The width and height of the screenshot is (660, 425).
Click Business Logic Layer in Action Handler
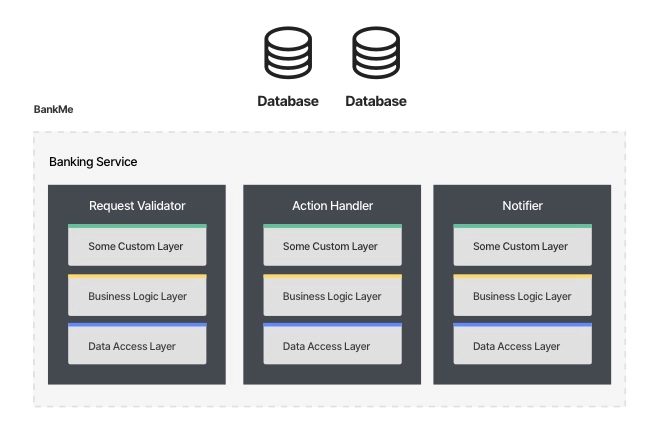point(333,295)
